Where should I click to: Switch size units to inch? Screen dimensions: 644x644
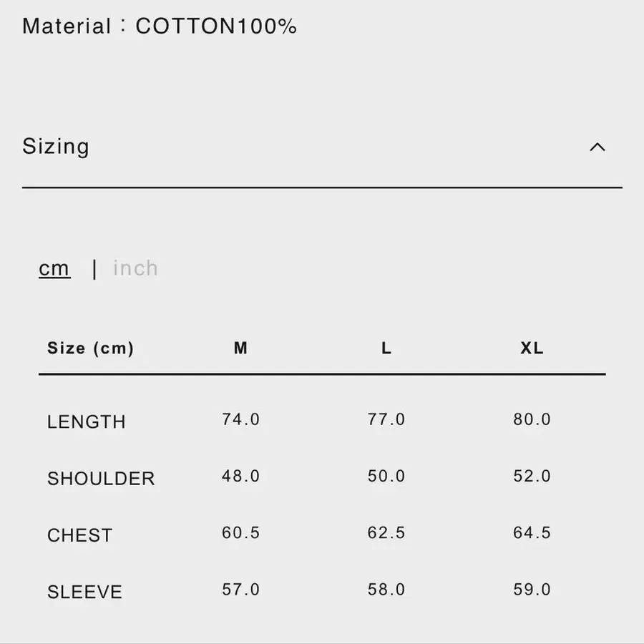[135, 268]
